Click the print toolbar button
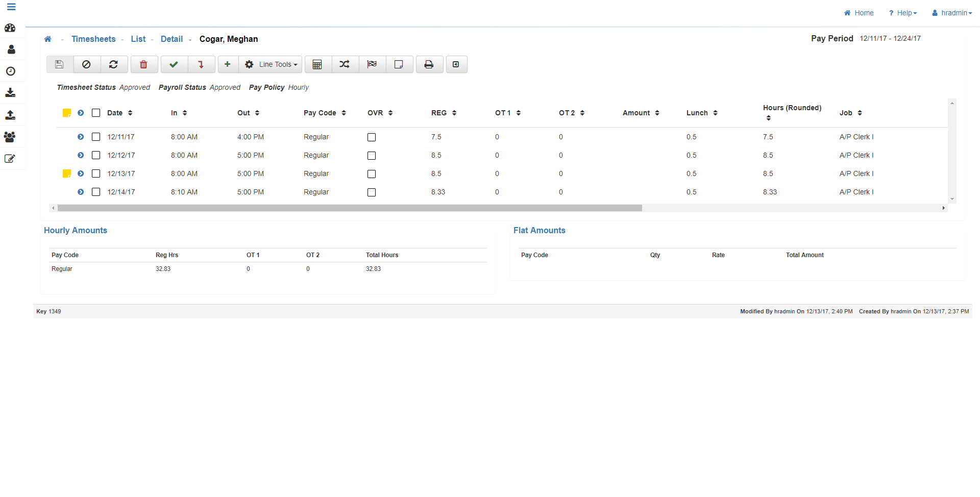980x497 pixels. 429,64
